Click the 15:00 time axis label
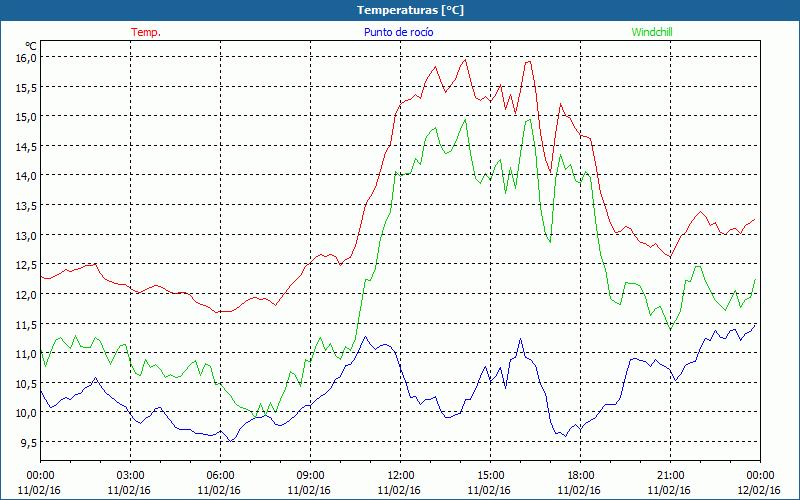 (x=490, y=476)
